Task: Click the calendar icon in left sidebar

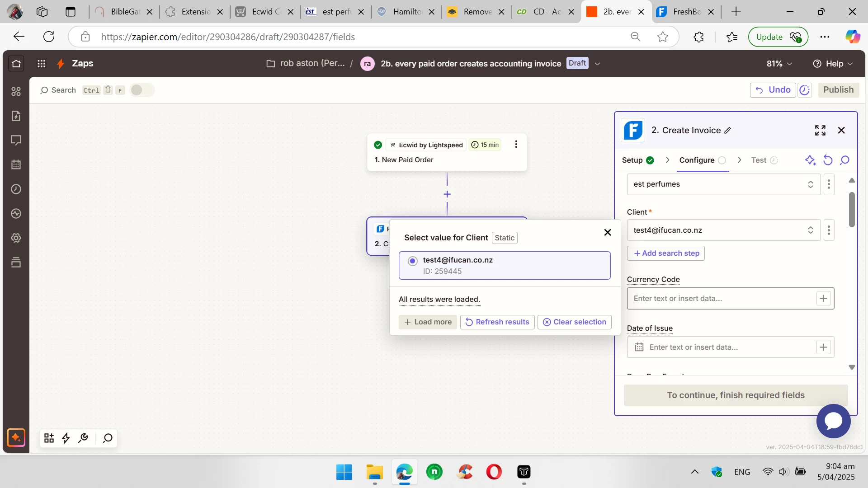Action: (16, 164)
